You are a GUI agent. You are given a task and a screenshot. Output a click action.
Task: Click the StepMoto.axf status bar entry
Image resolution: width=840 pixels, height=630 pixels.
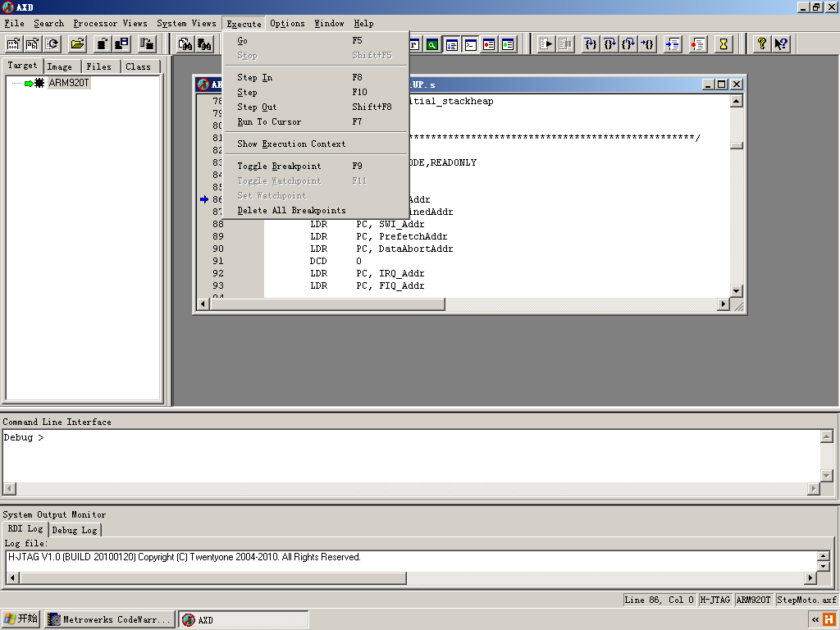806,600
